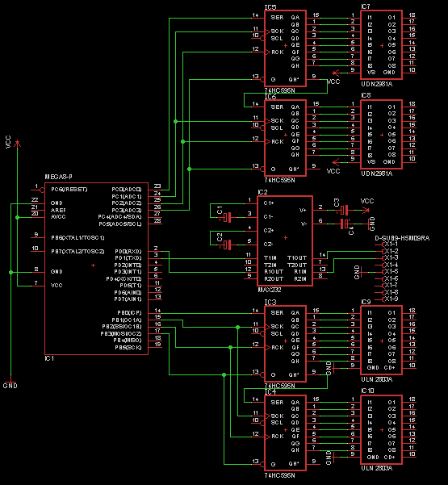Click the C1+ pin label on MAX232
This screenshot has width=448, height=485.
pos(269,203)
